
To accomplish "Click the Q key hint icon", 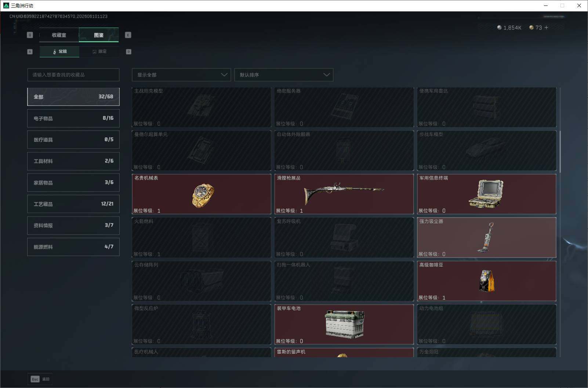I will coord(30,35).
